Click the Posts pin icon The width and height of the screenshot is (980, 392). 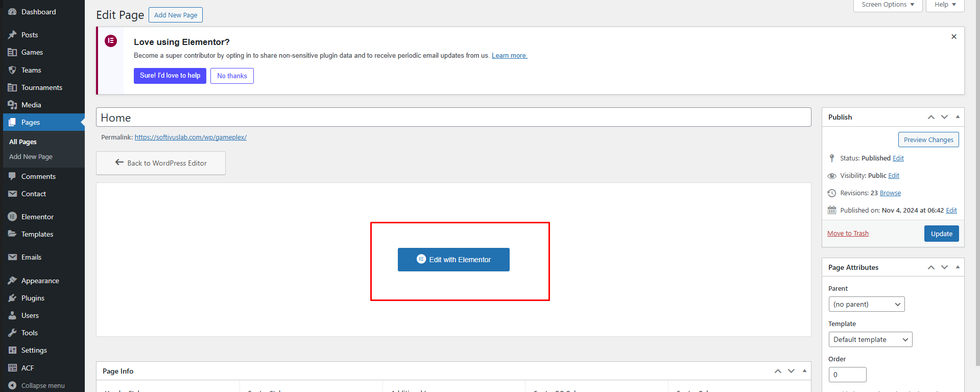12,35
